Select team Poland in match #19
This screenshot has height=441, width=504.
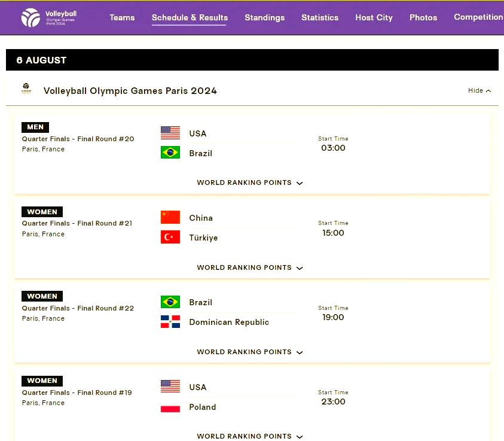[x=203, y=407]
